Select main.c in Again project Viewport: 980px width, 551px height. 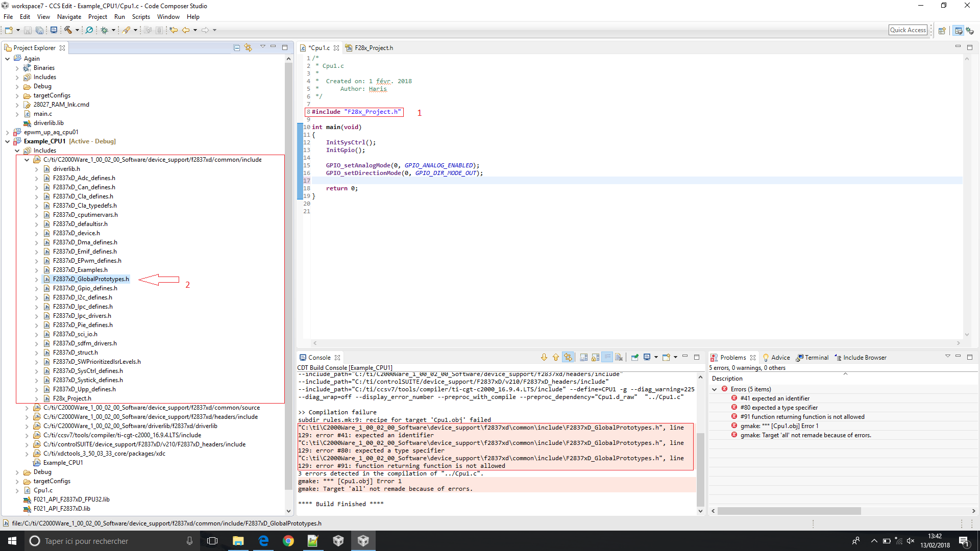click(x=43, y=114)
